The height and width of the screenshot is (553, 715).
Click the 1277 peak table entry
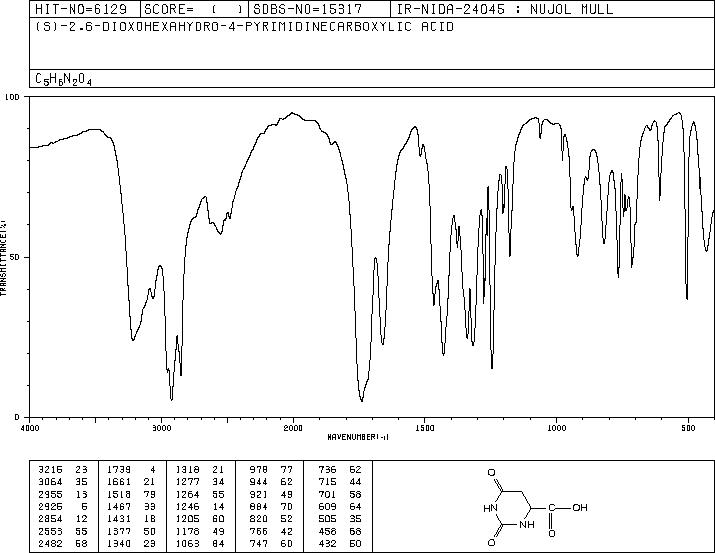pyautogui.click(x=188, y=481)
